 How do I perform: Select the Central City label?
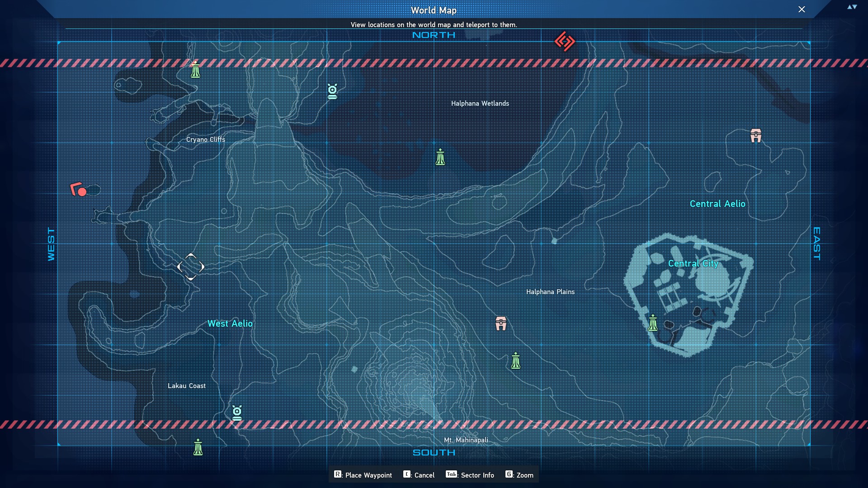coord(693,263)
